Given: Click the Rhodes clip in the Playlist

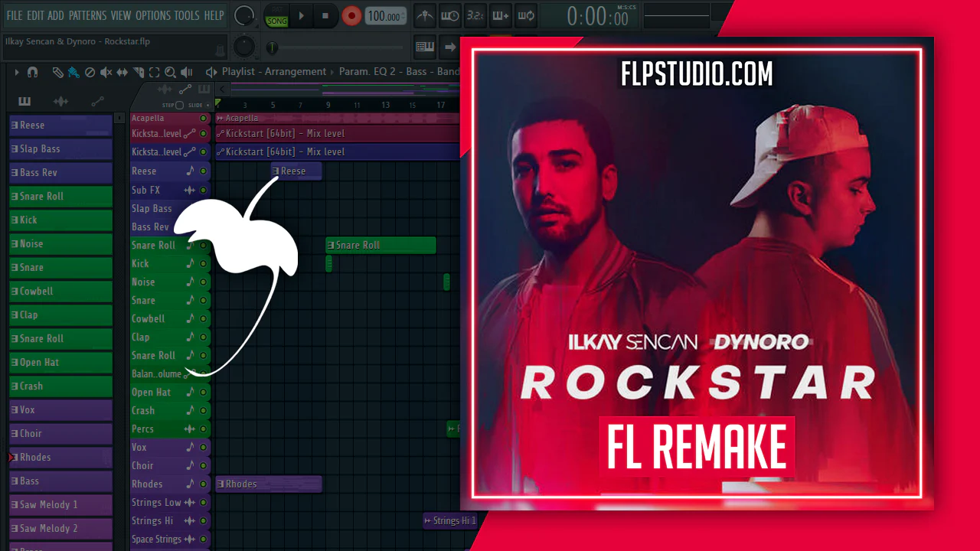Looking at the screenshot, I should 269,484.
